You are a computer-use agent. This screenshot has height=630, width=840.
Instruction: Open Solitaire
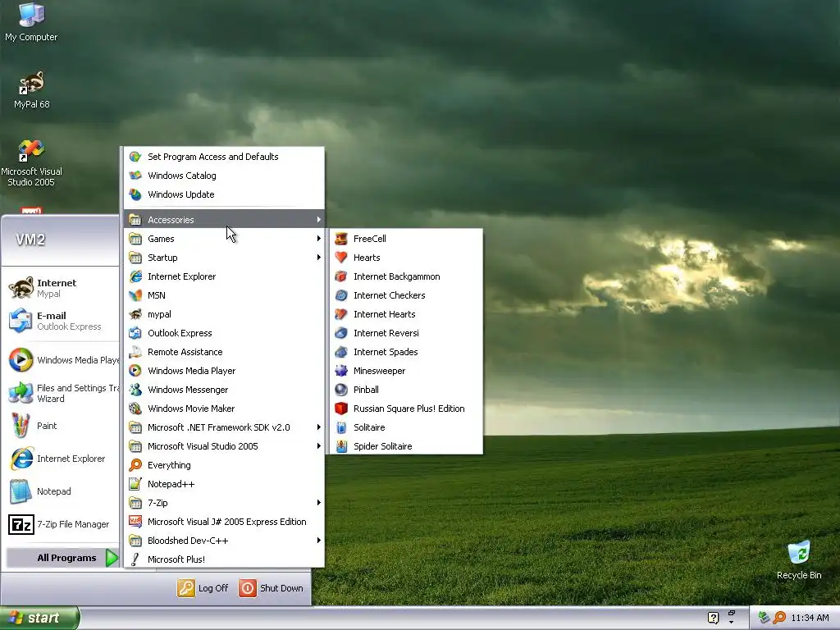click(407, 427)
